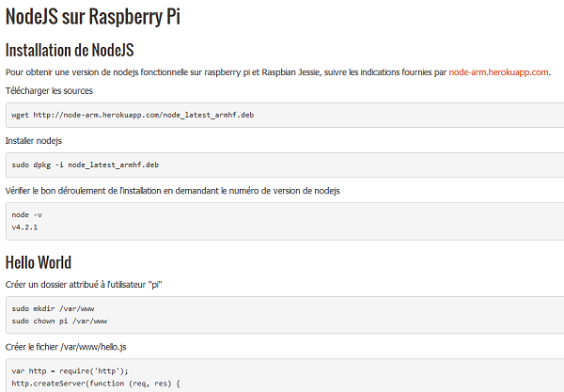
Task: Open the node-arm.herokuapp.com hyperlink
Action: pos(498,72)
